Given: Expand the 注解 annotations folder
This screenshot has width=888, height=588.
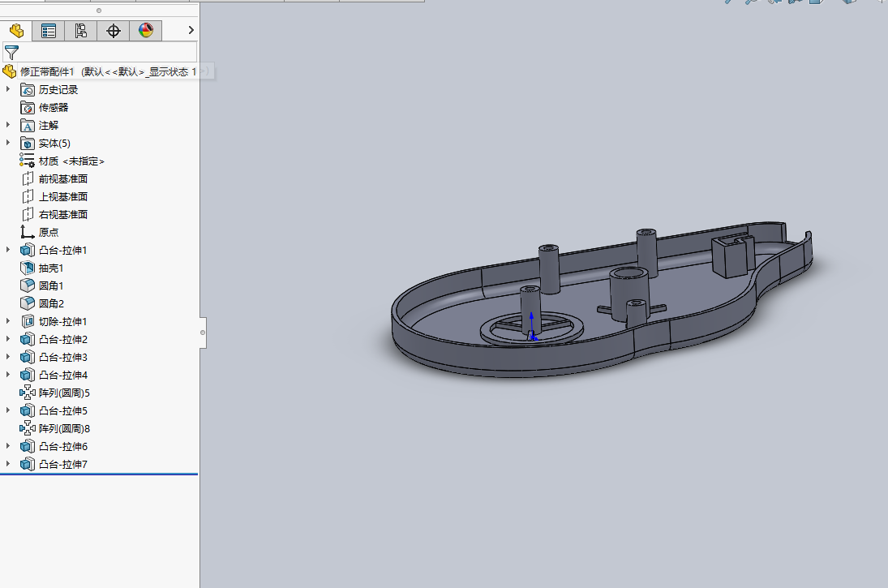Looking at the screenshot, I should point(8,125).
